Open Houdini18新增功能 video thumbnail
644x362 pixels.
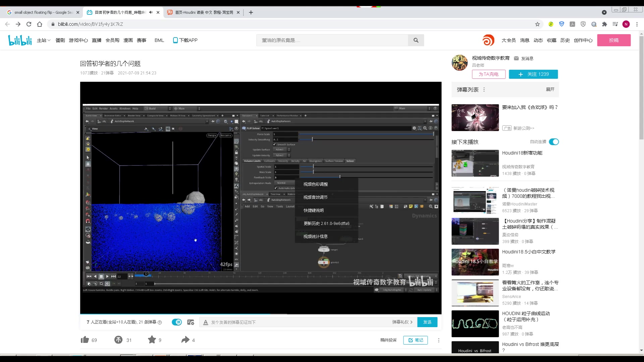pyautogui.click(x=475, y=163)
